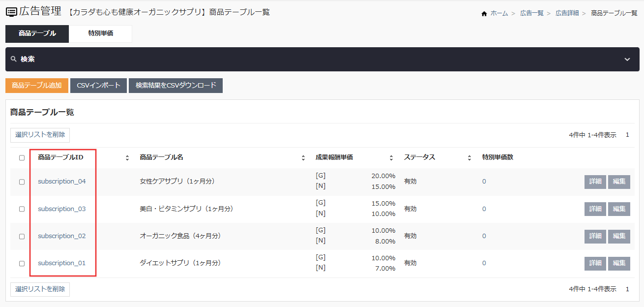The image size is (644, 307).
Task: Sort the 商品テーブルID column arrows
Action: (127, 157)
